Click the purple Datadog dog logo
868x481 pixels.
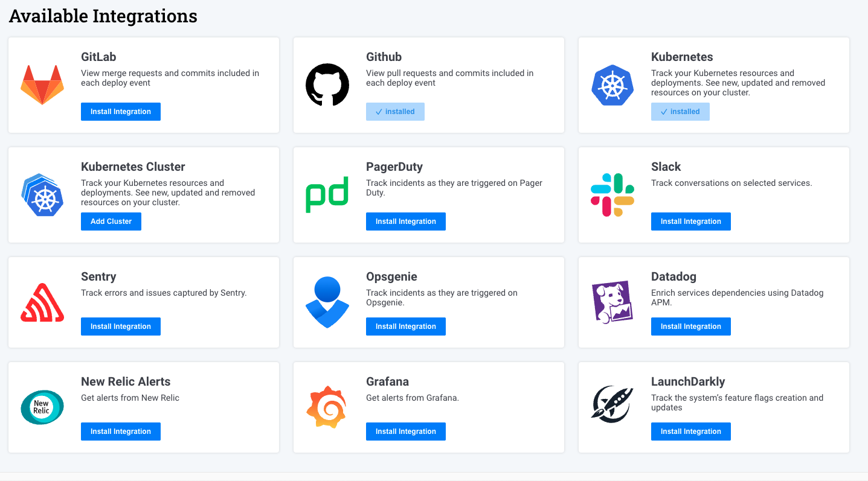coord(612,302)
